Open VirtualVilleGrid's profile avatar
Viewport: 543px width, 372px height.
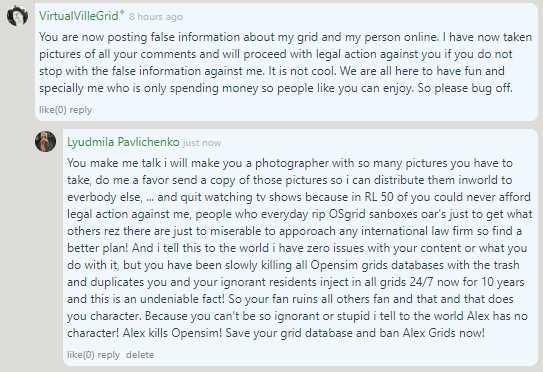17,16
